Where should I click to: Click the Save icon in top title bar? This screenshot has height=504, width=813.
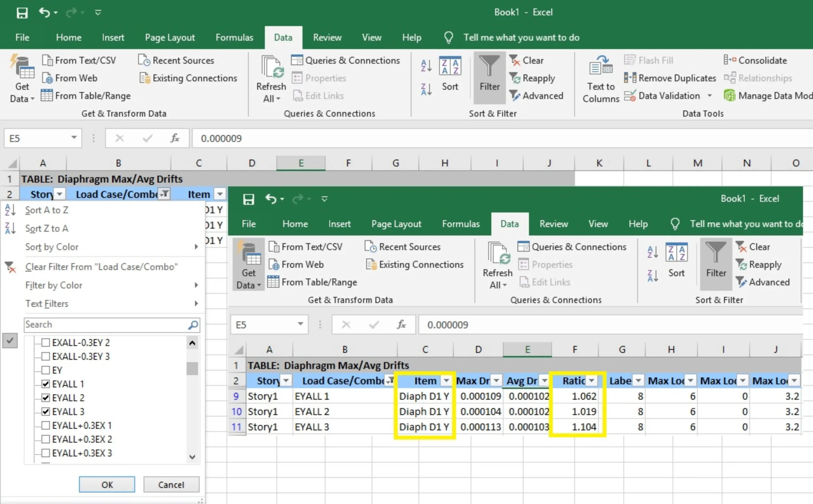tap(22, 13)
